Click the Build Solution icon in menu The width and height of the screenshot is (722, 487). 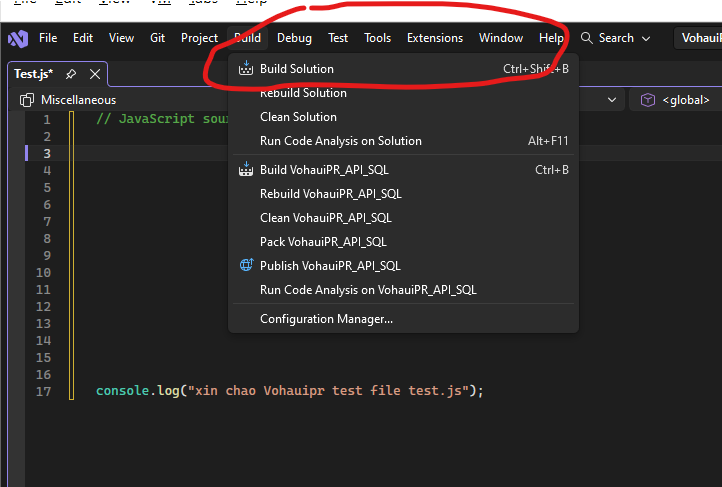tap(246, 69)
